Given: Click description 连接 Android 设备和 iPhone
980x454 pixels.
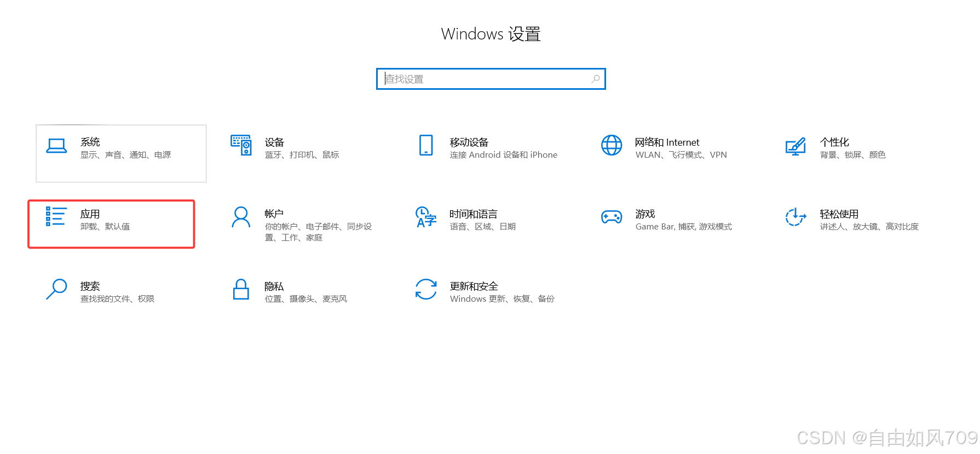Looking at the screenshot, I should [x=504, y=155].
